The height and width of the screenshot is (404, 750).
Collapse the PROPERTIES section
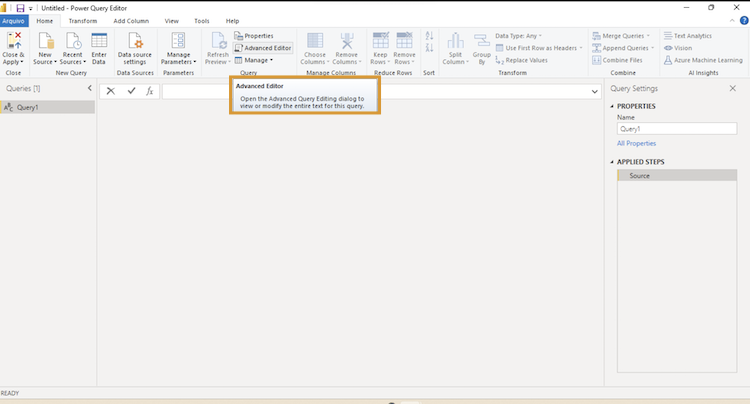[612, 106]
